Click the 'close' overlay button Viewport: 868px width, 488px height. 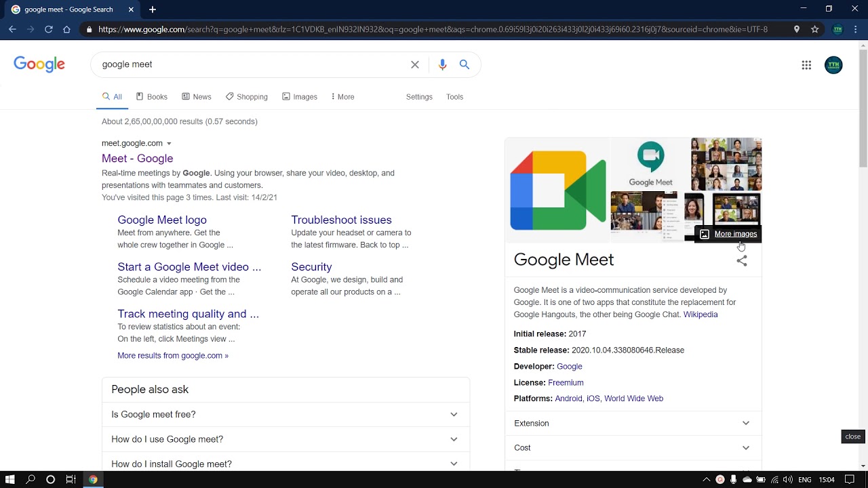(852, 436)
